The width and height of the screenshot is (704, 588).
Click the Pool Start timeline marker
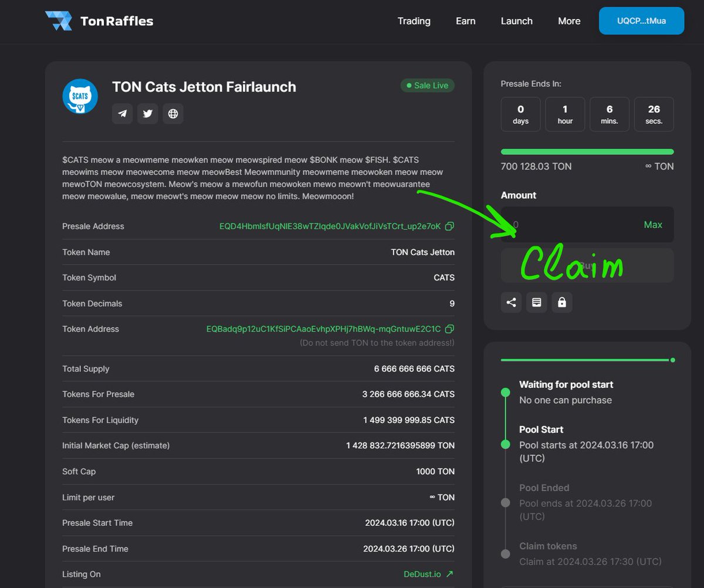coord(505,445)
